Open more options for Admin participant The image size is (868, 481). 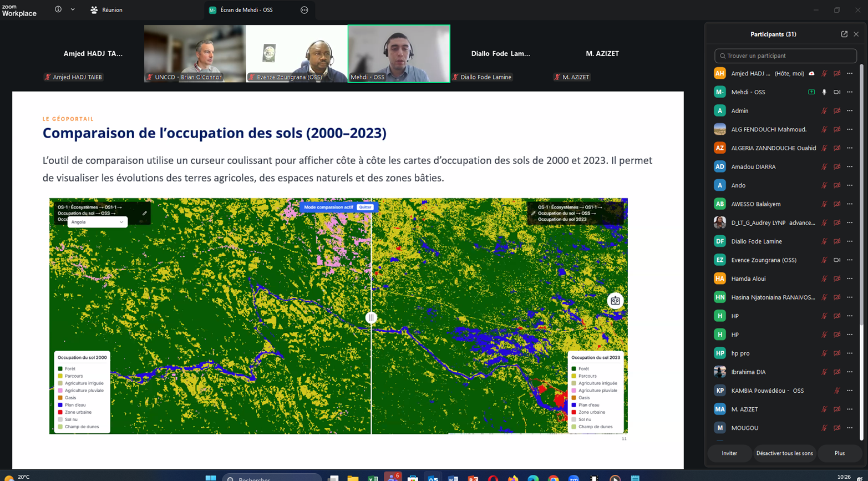[x=850, y=111]
